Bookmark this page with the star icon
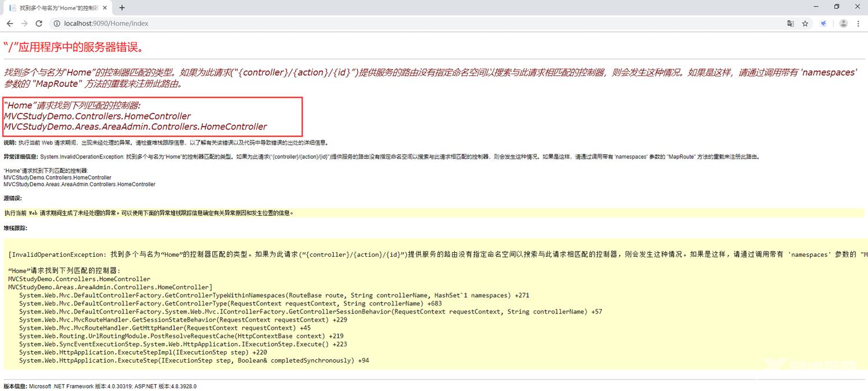This screenshot has height=391, width=868. coord(805,24)
